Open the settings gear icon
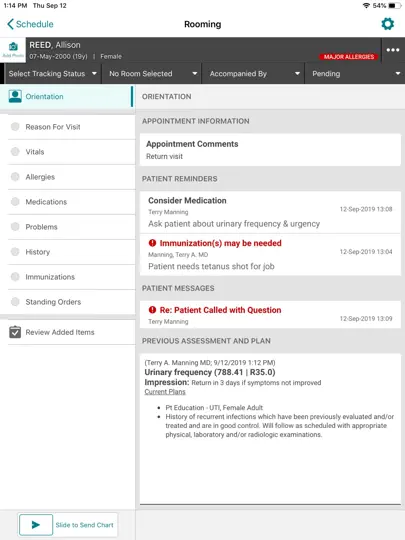The width and height of the screenshot is (405, 540). 387,24
